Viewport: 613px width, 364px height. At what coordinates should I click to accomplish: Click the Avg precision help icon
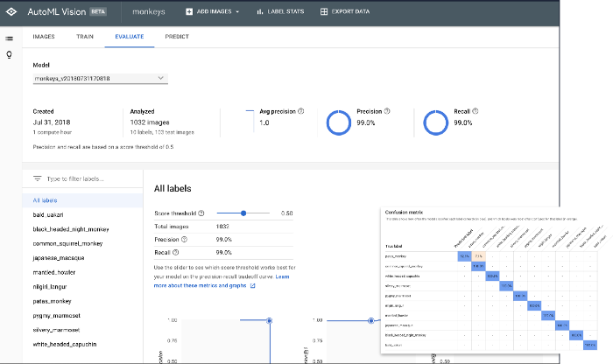[x=300, y=111]
